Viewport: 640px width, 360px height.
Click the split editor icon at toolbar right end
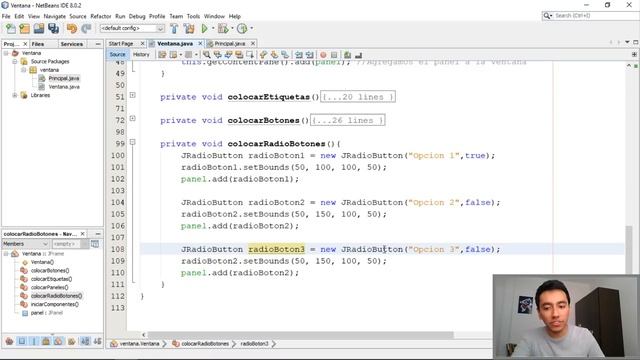coord(634,54)
